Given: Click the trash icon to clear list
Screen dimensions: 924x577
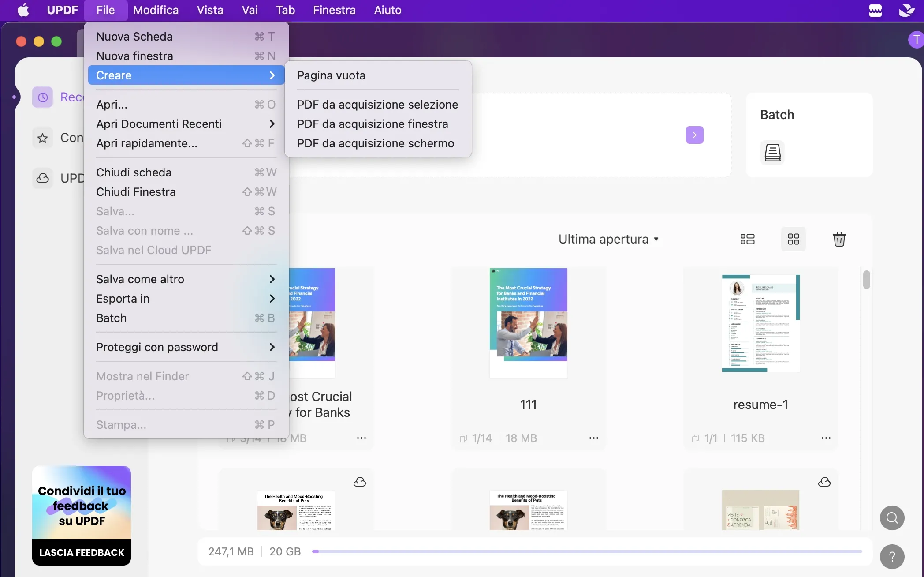Looking at the screenshot, I should click(x=839, y=239).
